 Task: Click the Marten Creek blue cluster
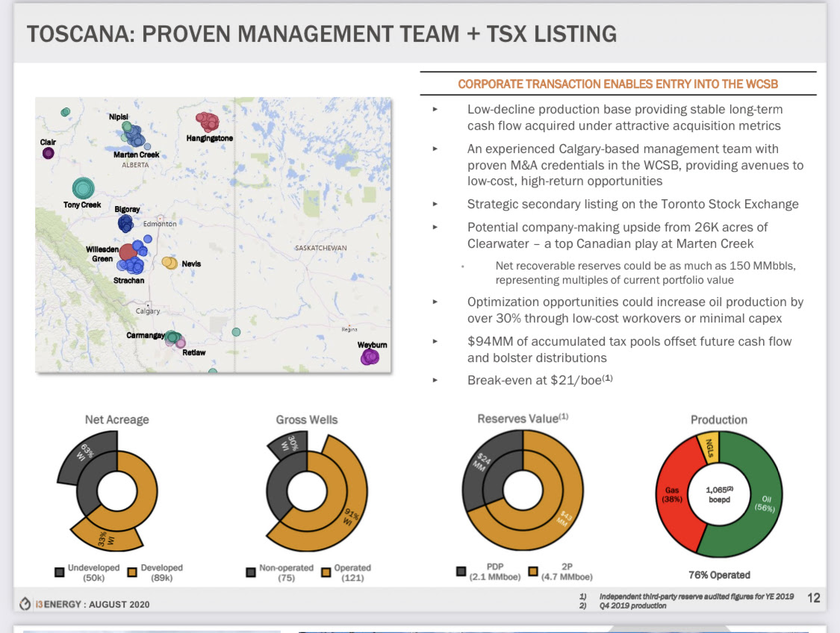[134, 136]
